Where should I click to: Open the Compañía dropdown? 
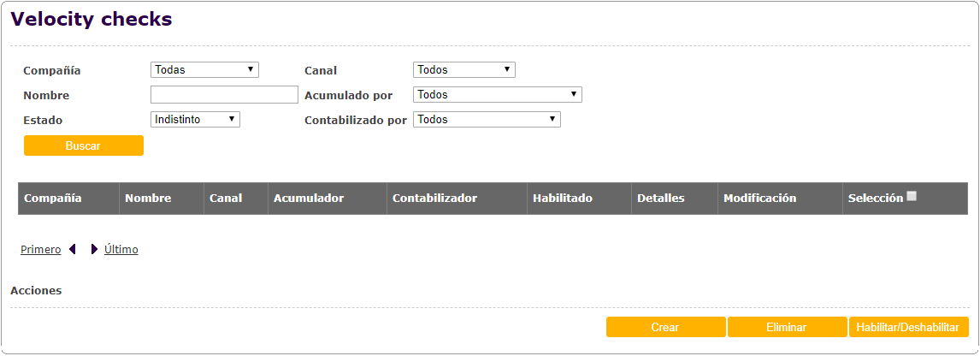[204, 70]
